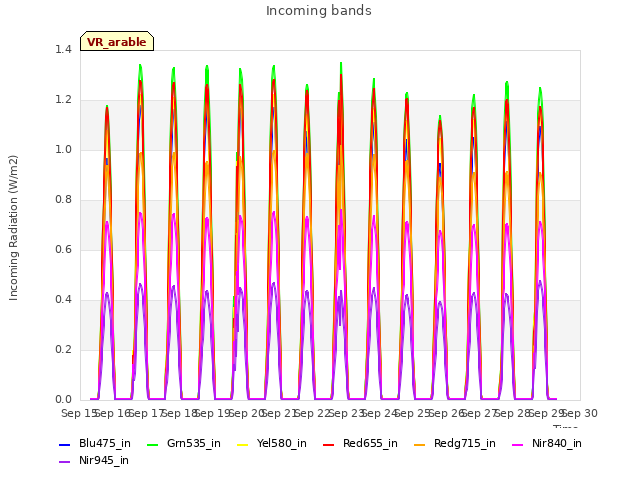
Task: Click the 1.4 y-axis tick label
Action: click(x=63, y=49)
